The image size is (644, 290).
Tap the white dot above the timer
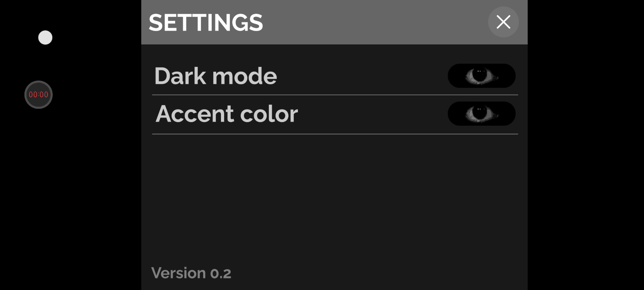click(x=45, y=37)
